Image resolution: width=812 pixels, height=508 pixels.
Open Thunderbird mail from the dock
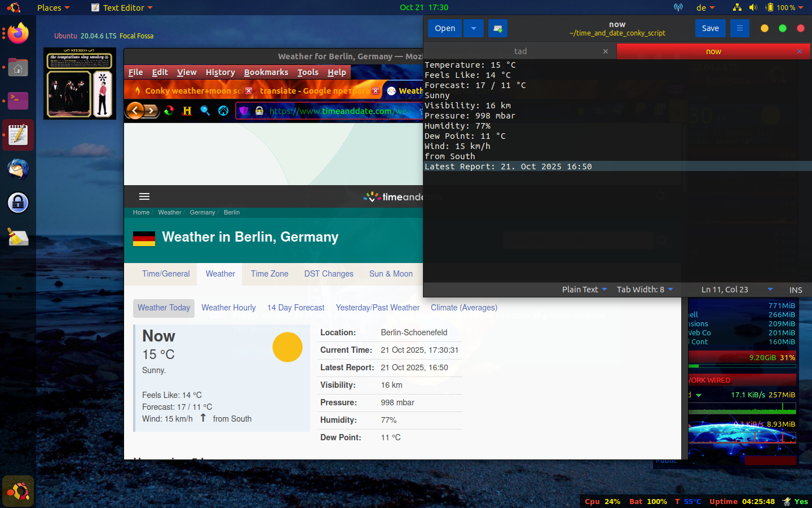18,169
